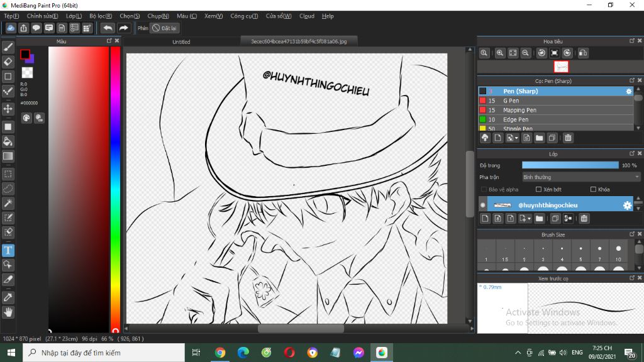Click the Windows search box
Image resolution: width=644 pixels, height=362 pixels.
click(104, 353)
